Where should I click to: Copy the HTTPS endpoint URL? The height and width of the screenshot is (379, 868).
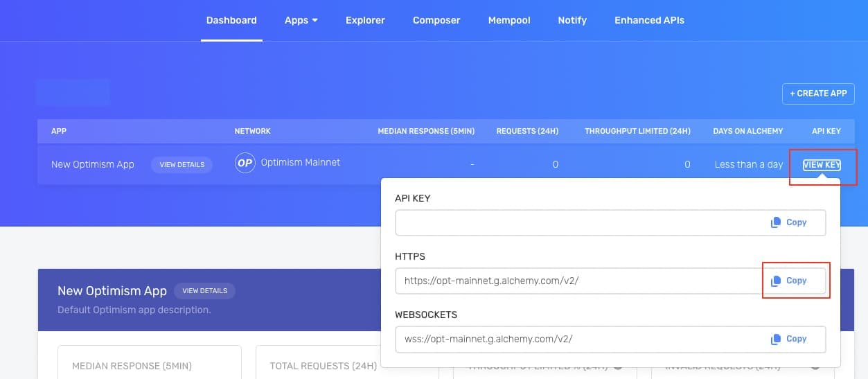[789, 281]
